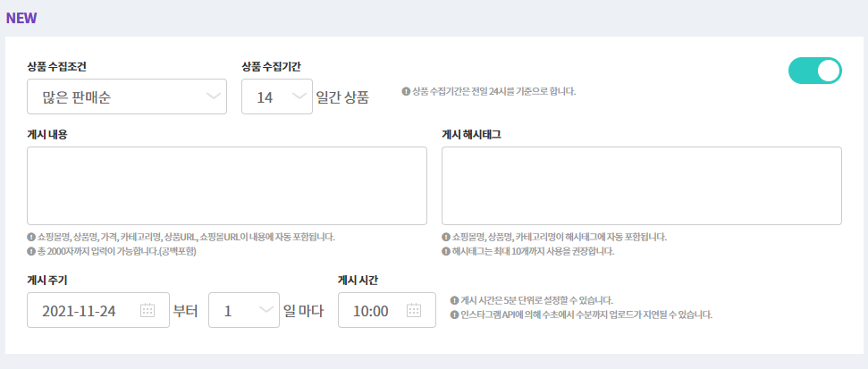The width and height of the screenshot is (868, 369).
Task: Click the 10:00 게시 시간 field
Action: (371, 311)
